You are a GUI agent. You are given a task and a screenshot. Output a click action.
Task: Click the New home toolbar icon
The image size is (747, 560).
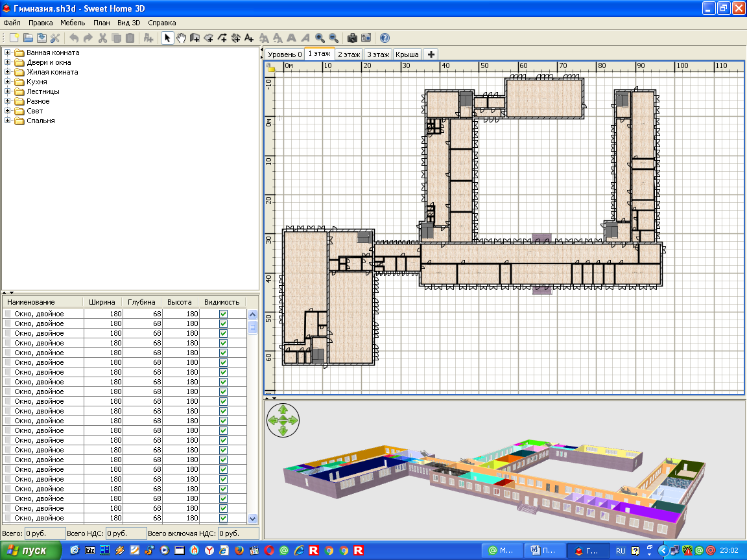[x=14, y=38]
